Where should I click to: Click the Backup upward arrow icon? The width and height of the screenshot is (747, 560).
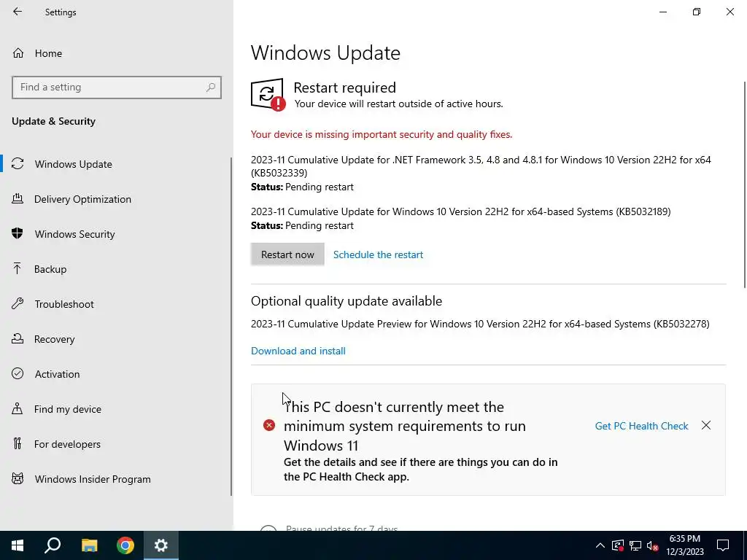pos(18,268)
